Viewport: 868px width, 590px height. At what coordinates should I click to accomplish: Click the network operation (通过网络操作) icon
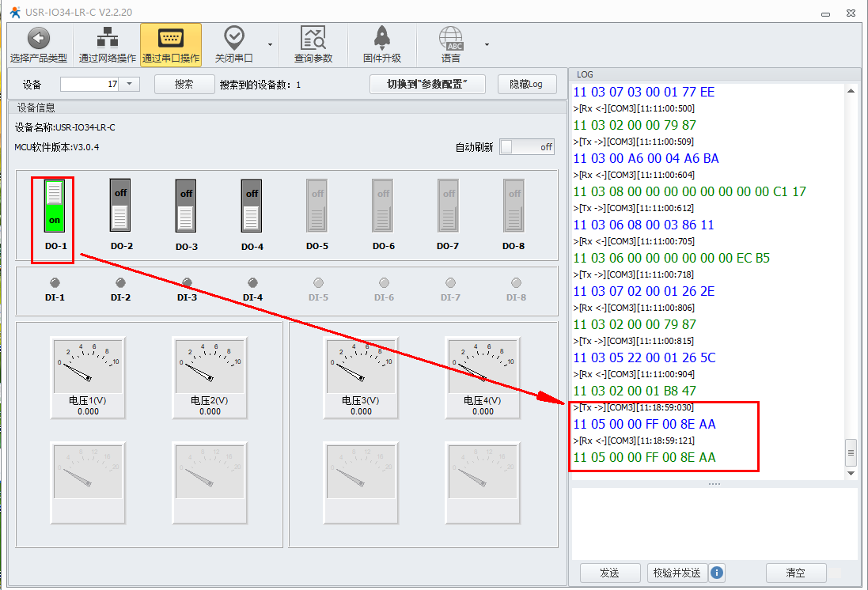pyautogui.click(x=107, y=38)
